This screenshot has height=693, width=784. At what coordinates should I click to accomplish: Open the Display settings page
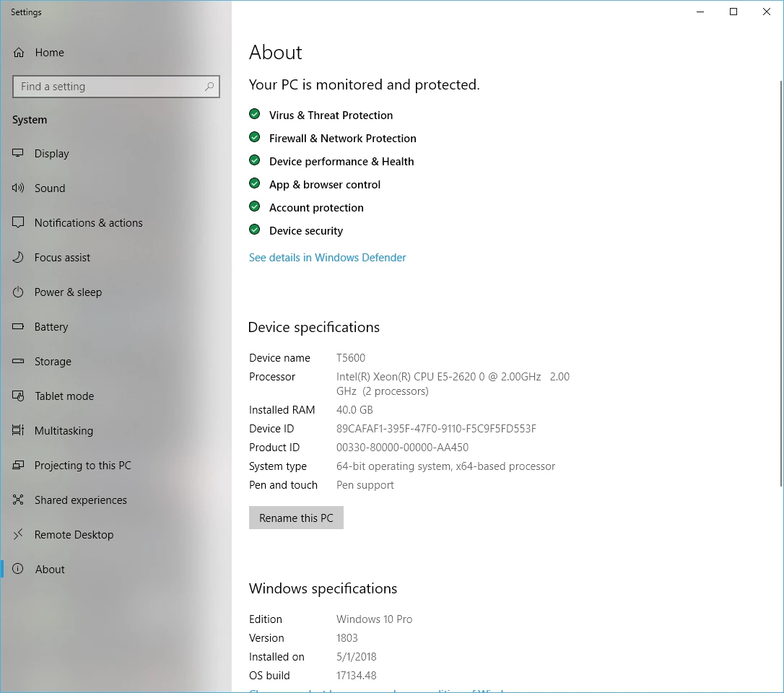(116, 154)
